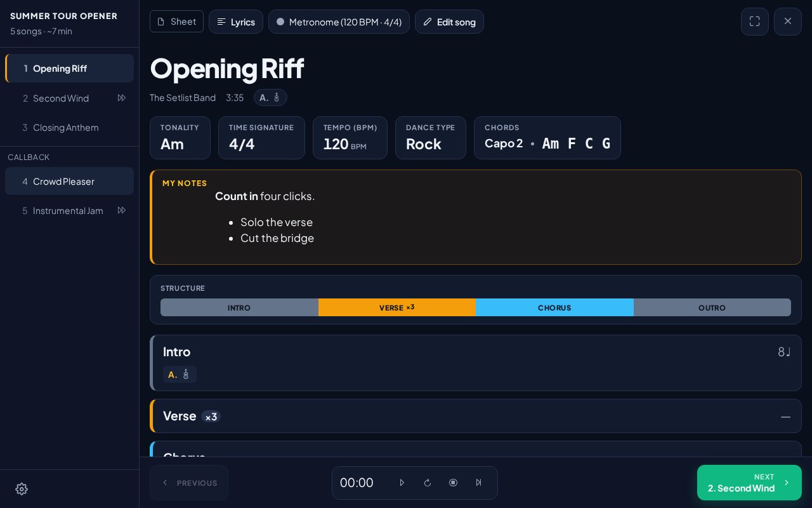Select Closing Anthem in the setlist

coord(70,127)
